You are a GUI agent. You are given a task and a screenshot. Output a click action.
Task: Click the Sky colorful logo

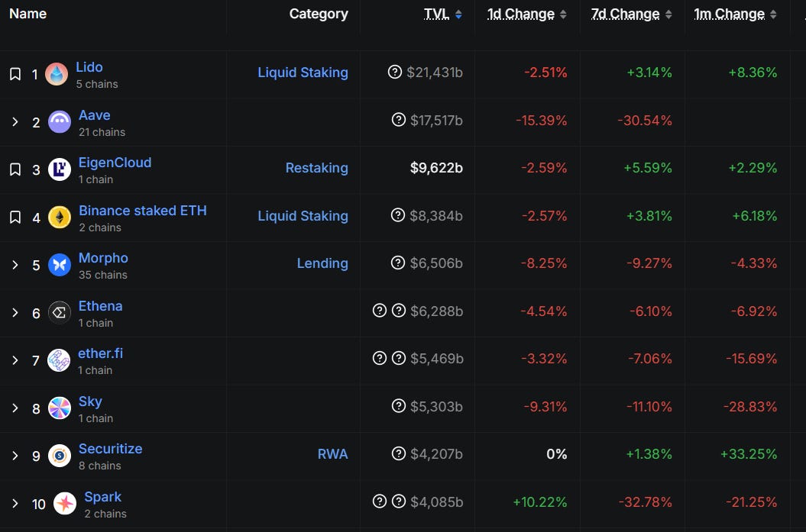[x=60, y=408]
